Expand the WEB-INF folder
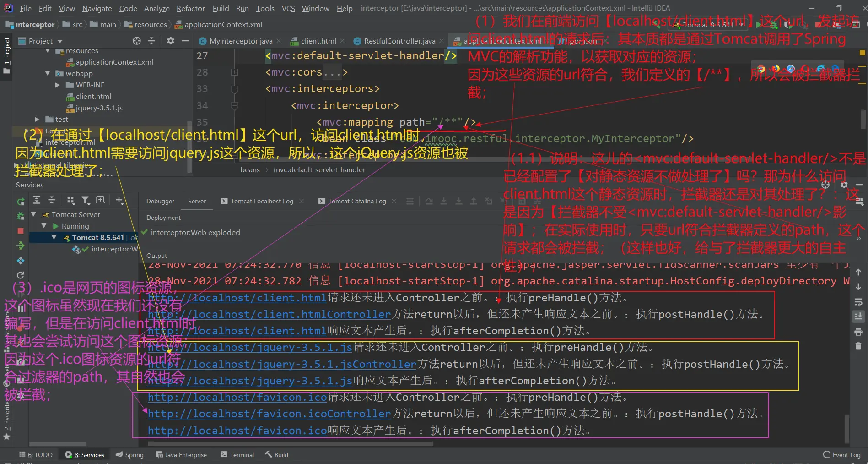This screenshot has width=868, height=464. click(x=58, y=85)
